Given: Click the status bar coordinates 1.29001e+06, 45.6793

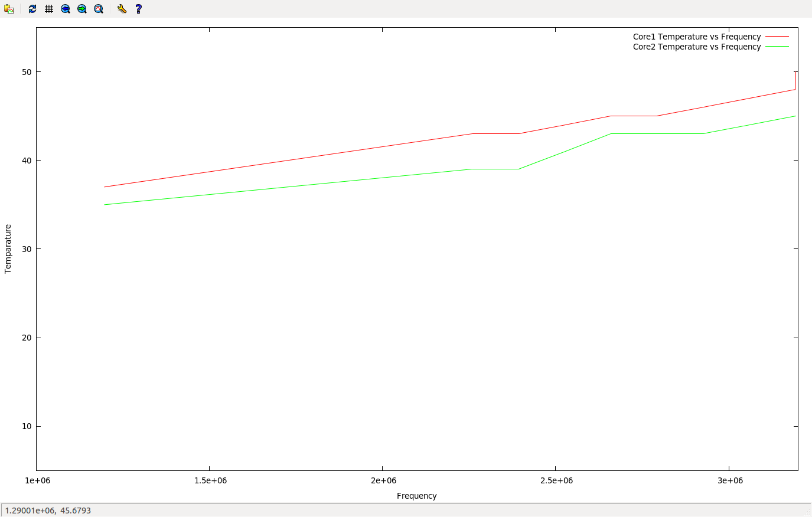Looking at the screenshot, I should pyautogui.click(x=48, y=511).
